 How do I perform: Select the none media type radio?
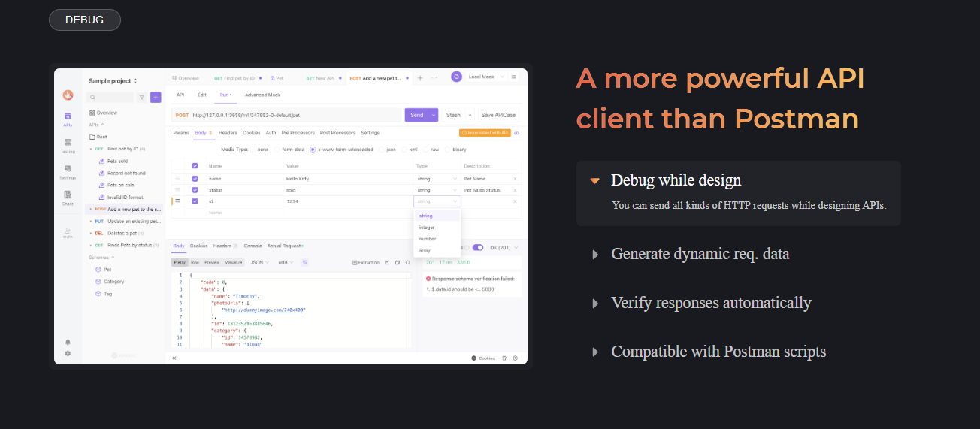click(x=253, y=150)
